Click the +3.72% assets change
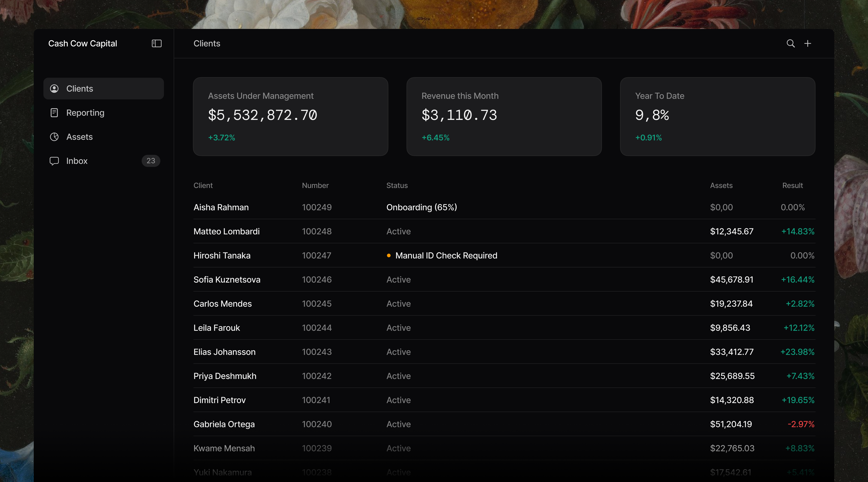 [x=221, y=137]
